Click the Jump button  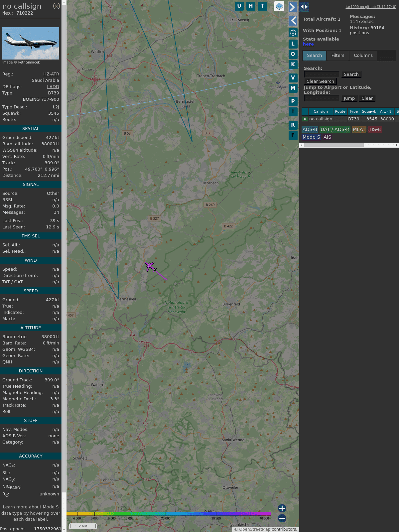pyautogui.click(x=349, y=98)
